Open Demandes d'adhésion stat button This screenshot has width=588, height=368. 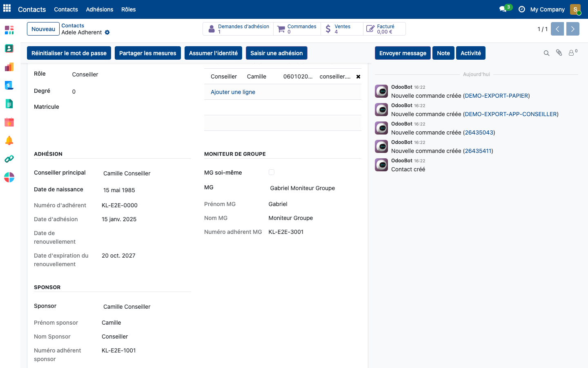(238, 29)
